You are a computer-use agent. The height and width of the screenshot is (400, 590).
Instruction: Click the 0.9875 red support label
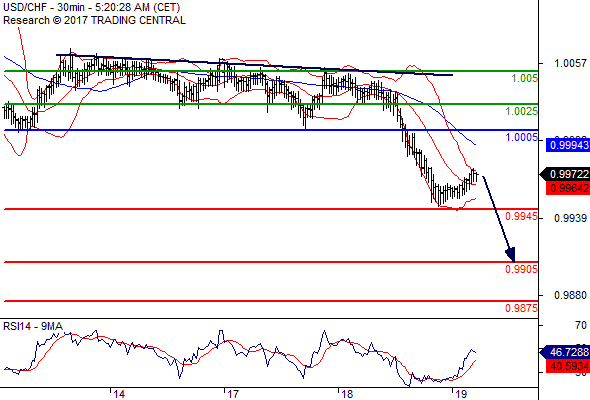click(x=521, y=308)
